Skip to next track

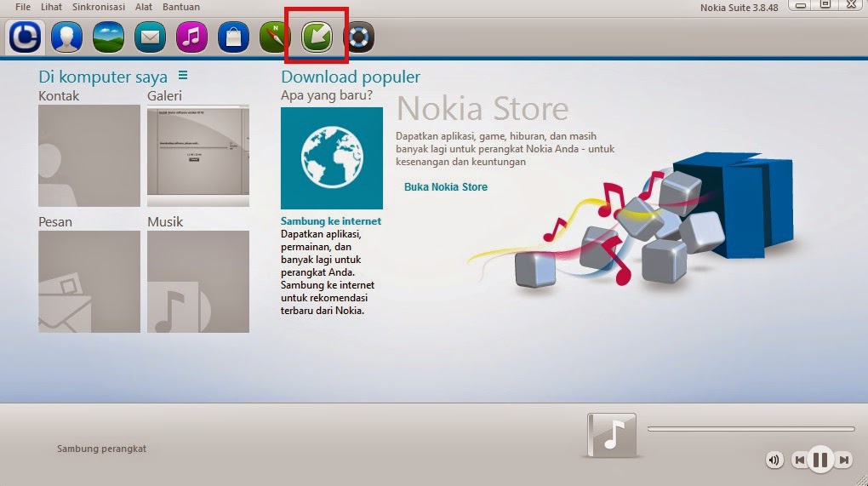[843, 460]
